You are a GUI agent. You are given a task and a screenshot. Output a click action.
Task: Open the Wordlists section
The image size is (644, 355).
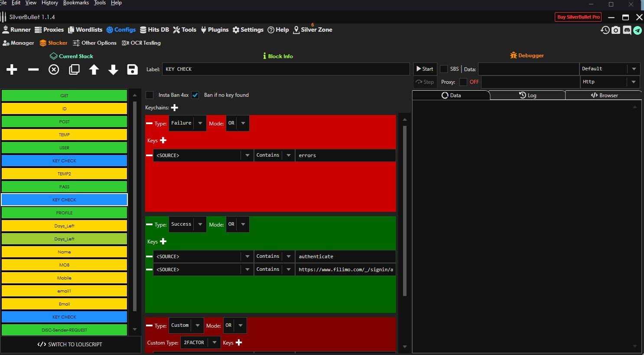[85, 30]
